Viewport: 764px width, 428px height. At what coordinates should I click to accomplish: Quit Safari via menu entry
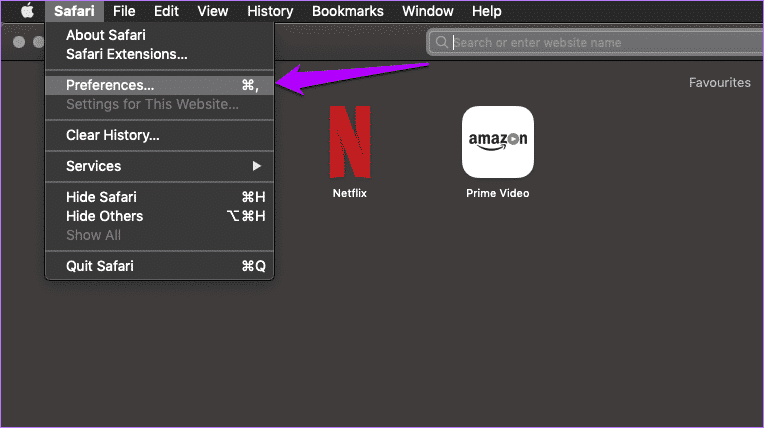point(99,266)
